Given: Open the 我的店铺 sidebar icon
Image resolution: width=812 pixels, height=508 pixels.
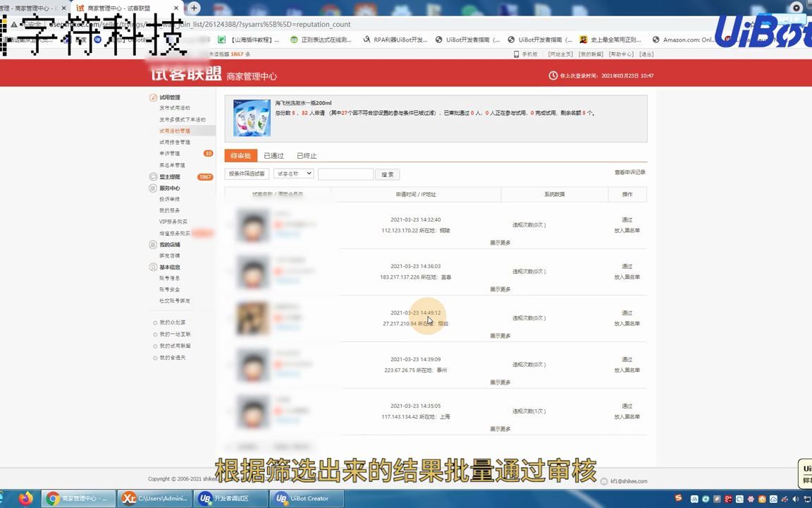Looking at the screenshot, I should click(154, 244).
